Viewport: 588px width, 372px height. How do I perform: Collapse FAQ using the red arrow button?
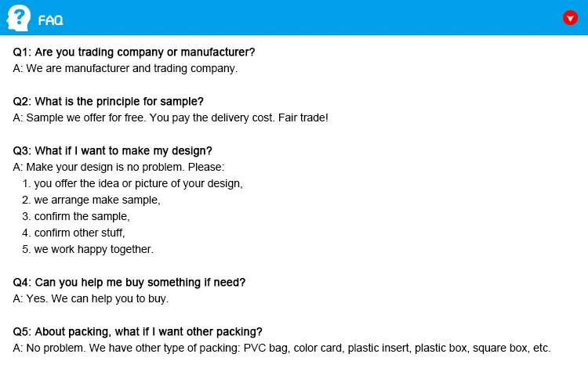tap(570, 18)
